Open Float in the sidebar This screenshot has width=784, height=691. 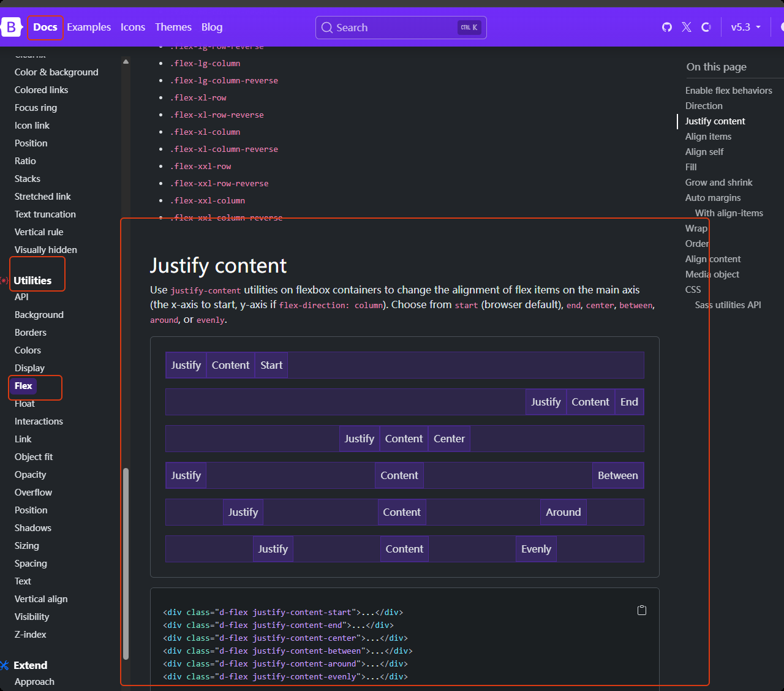(24, 404)
